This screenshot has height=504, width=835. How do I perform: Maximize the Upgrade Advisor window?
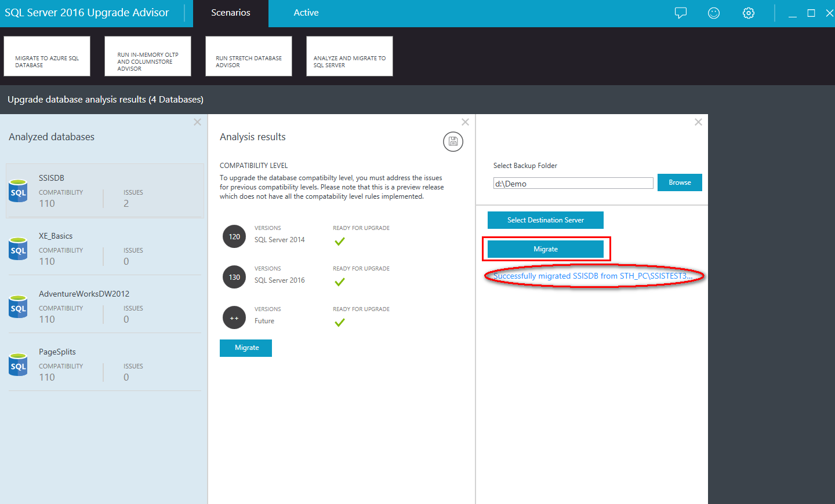[x=811, y=13]
